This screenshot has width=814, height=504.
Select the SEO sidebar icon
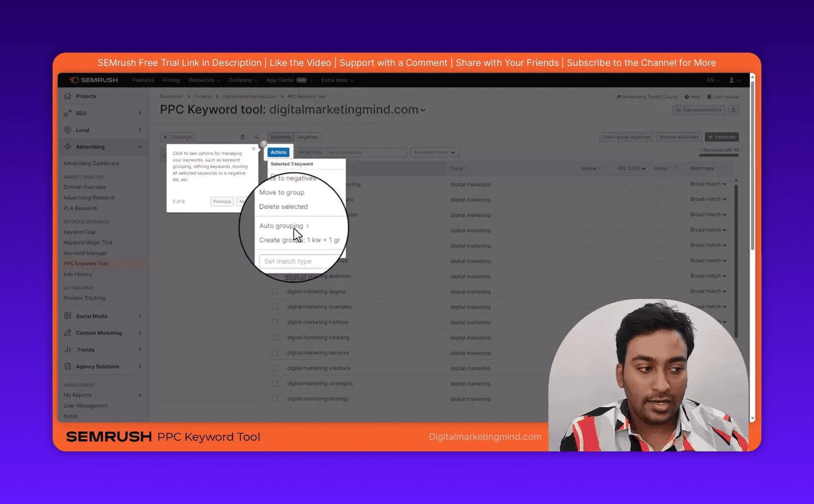click(67, 113)
